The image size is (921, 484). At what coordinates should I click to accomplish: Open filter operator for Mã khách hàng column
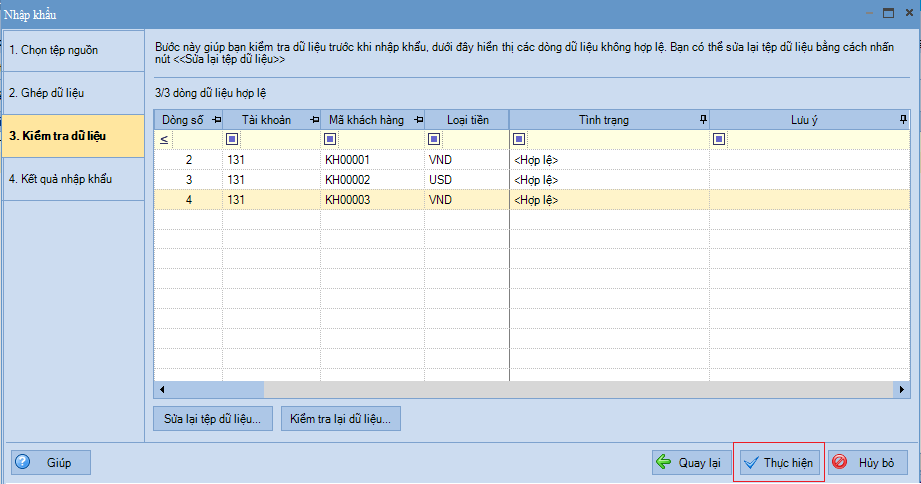(330, 139)
